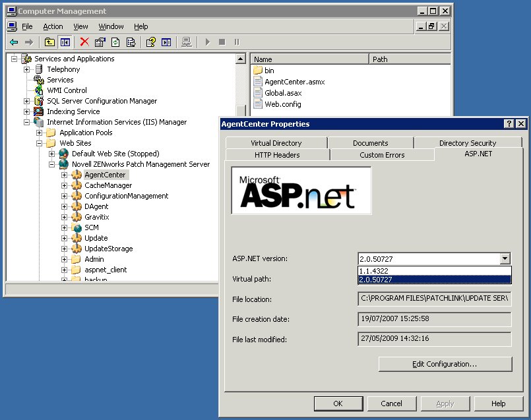Click Cancel in AgentCenter Properties

(391, 404)
